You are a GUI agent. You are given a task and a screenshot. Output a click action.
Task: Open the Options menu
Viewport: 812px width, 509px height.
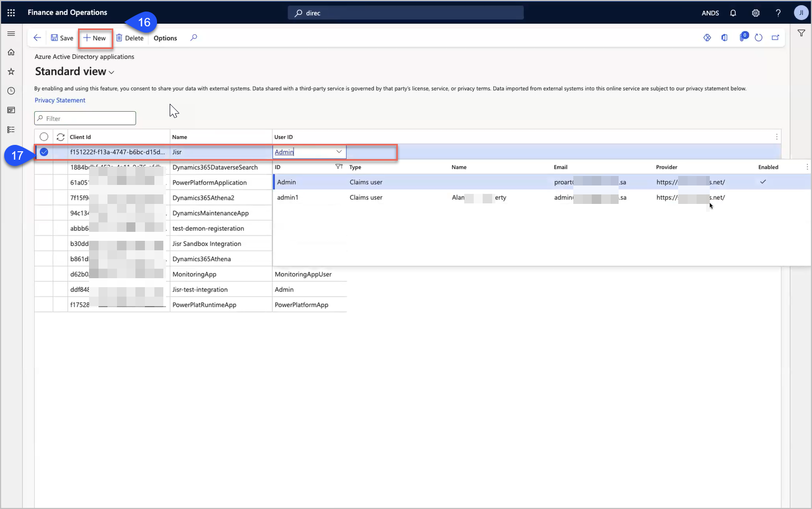click(x=165, y=38)
